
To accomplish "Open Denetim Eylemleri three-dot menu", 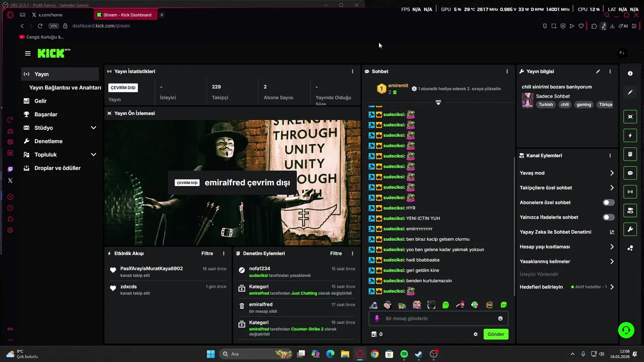I will (353, 253).
